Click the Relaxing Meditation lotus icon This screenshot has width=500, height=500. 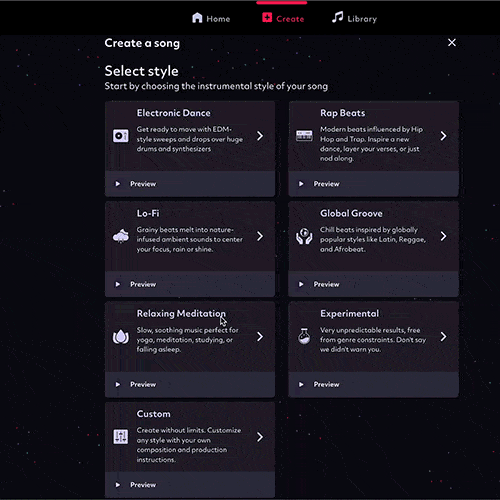click(x=120, y=337)
